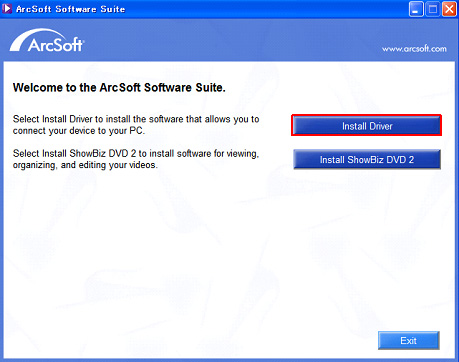This screenshot has width=459, height=362.
Task: Click the title bar application icon
Action: click(x=7, y=9)
